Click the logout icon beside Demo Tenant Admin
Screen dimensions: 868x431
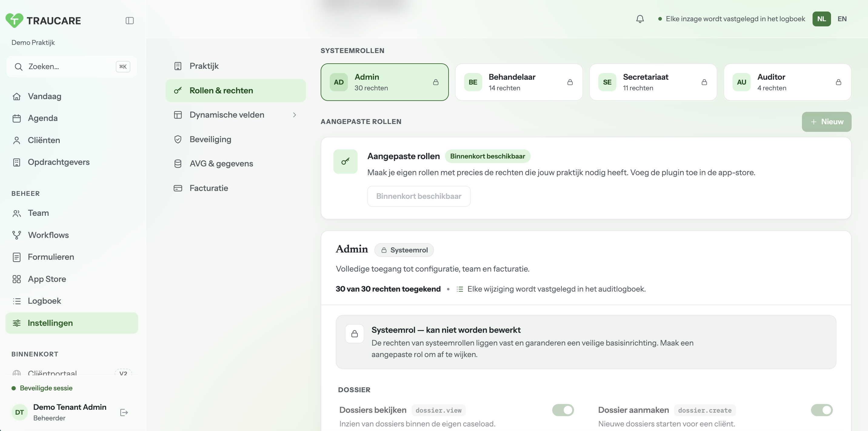124,413
